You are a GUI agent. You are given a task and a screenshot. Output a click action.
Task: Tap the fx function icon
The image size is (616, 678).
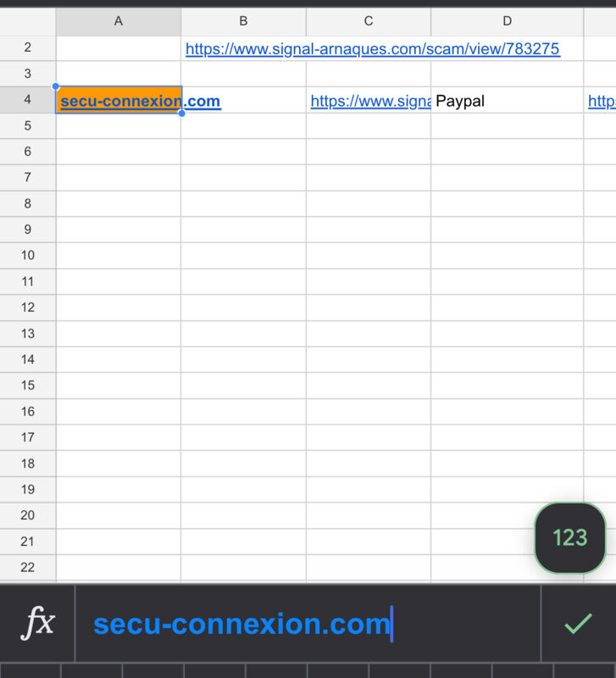point(37,623)
